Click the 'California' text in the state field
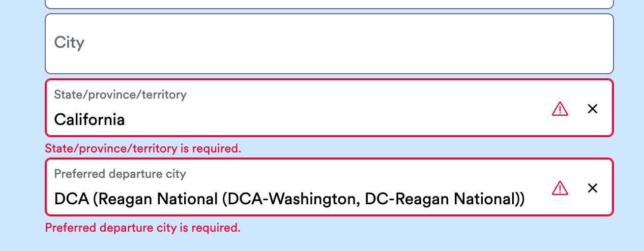 (x=90, y=120)
